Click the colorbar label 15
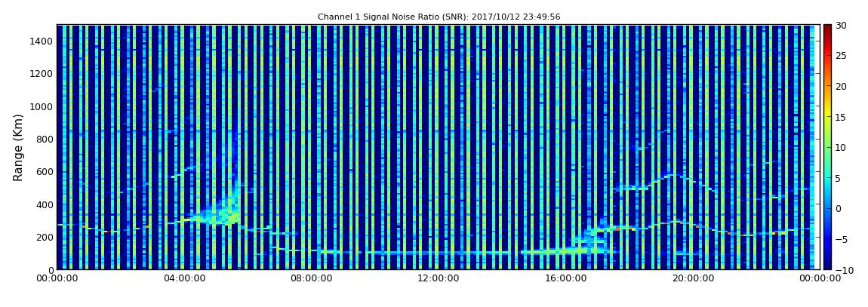 pos(842,117)
